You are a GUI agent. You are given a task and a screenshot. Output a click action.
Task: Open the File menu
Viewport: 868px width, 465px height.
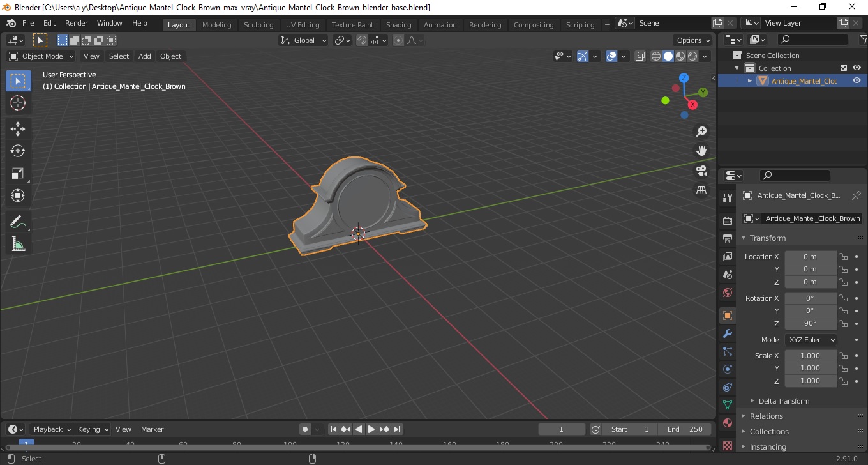(28, 23)
